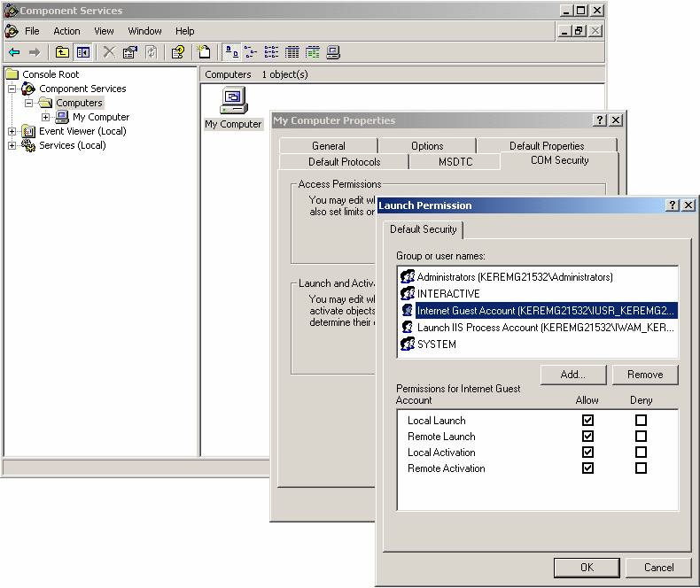The image size is (700, 588).
Task: Open the Help menu
Action: pyautogui.click(x=184, y=31)
